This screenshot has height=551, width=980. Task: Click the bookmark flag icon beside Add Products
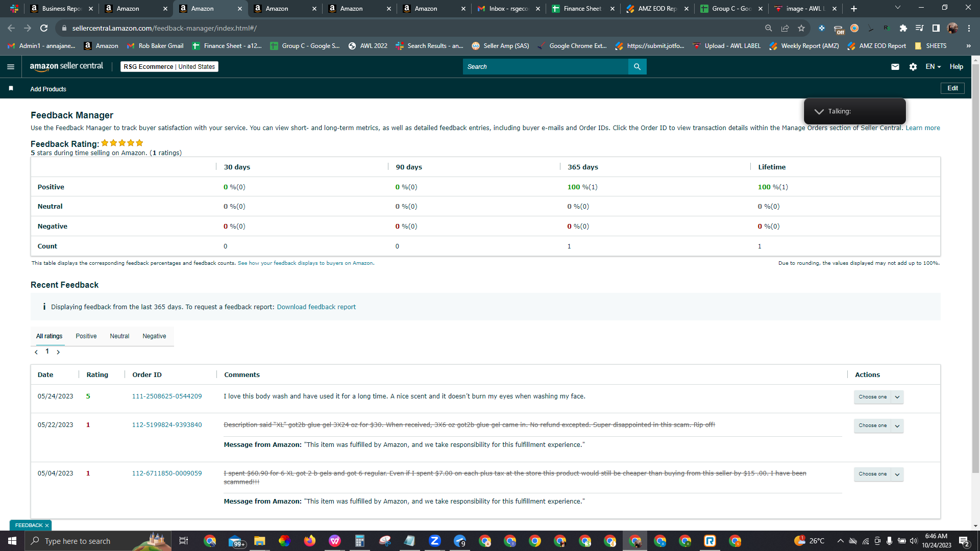[x=11, y=89]
